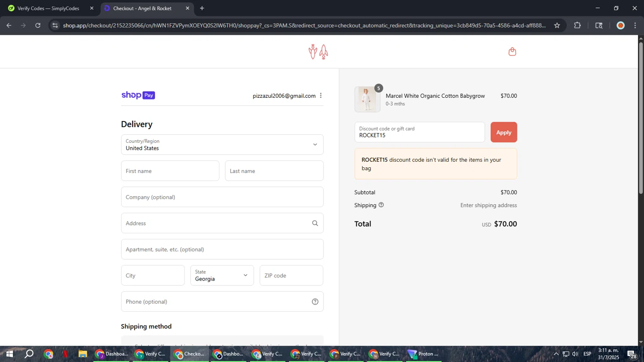Open a new browser tab
Image resolution: width=644 pixels, height=362 pixels.
pyautogui.click(x=202, y=8)
